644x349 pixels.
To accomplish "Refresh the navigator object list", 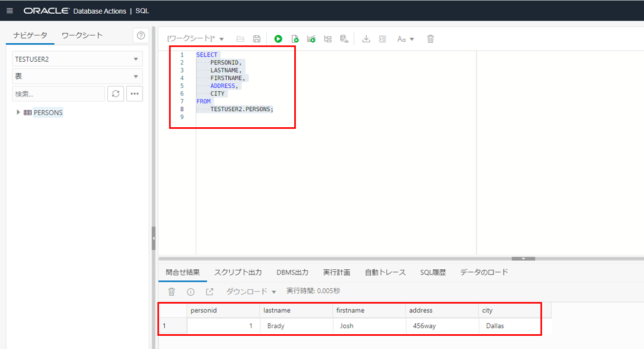I will [116, 93].
